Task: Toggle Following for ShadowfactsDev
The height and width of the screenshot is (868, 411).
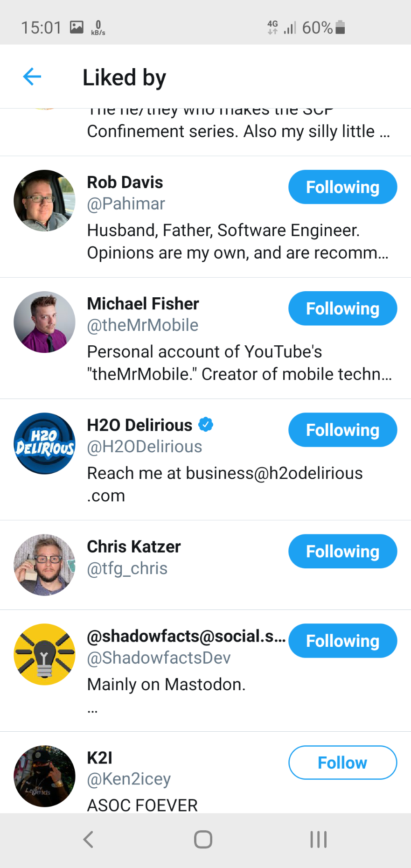Action: click(342, 641)
